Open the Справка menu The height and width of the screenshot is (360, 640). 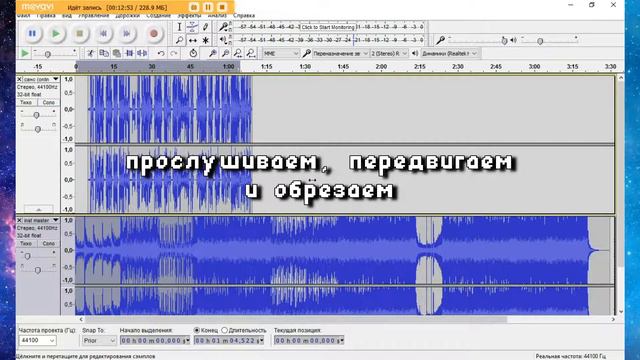pos(244,16)
